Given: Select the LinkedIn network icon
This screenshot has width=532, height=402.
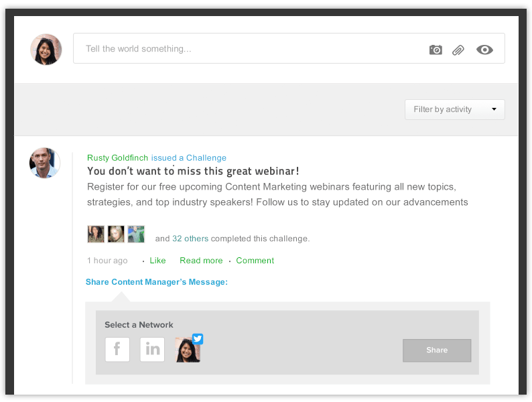Looking at the screenshot, I should (152, 349).
